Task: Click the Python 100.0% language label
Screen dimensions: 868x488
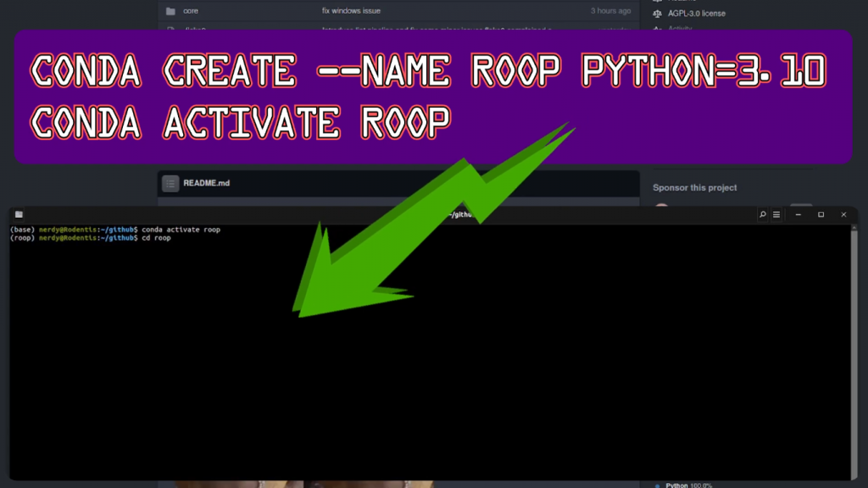Action: pyautogui.click(x=688, y=485)
